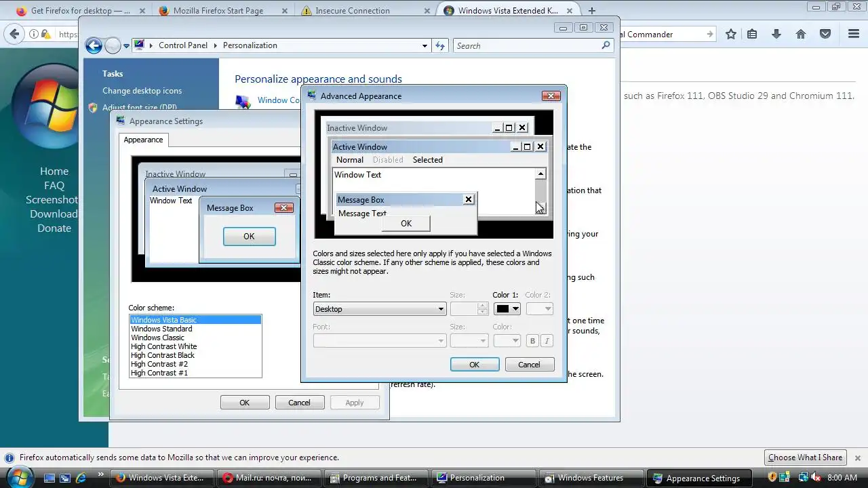Refresh the Control Panel address bar
The width and height of the screenshot is (868, 488).
[x=441, y=45]
